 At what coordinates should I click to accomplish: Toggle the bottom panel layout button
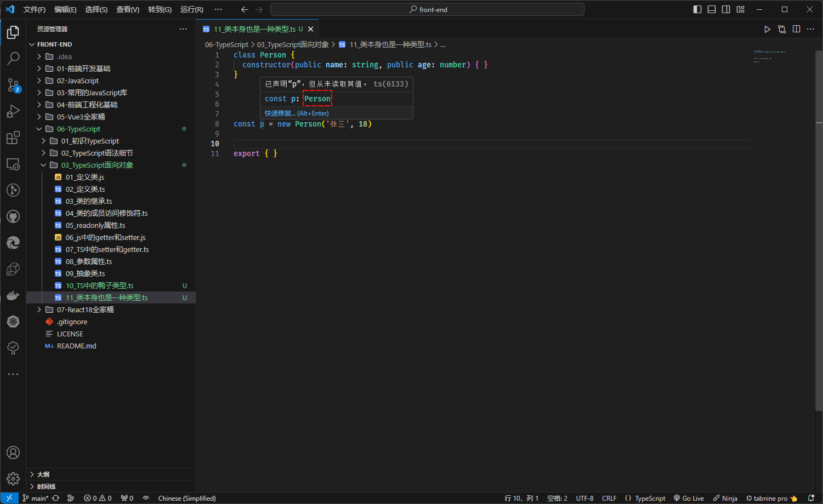click(712, 9)
